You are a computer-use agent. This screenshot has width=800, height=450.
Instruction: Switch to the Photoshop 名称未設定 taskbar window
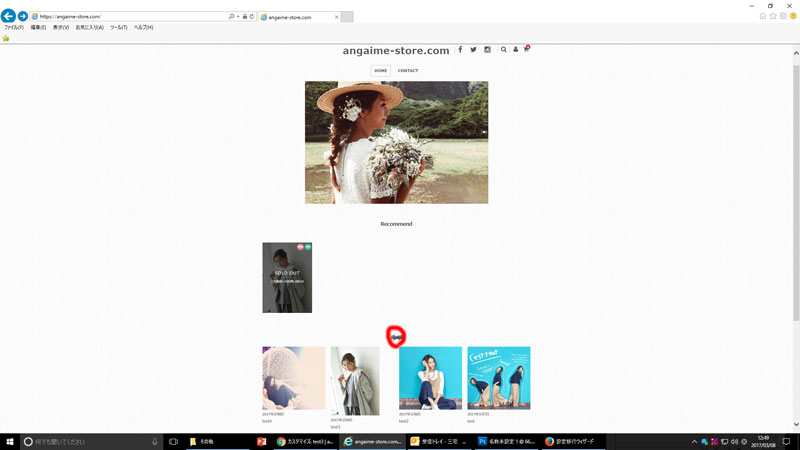pyautogui.click(x=506, y=441)
